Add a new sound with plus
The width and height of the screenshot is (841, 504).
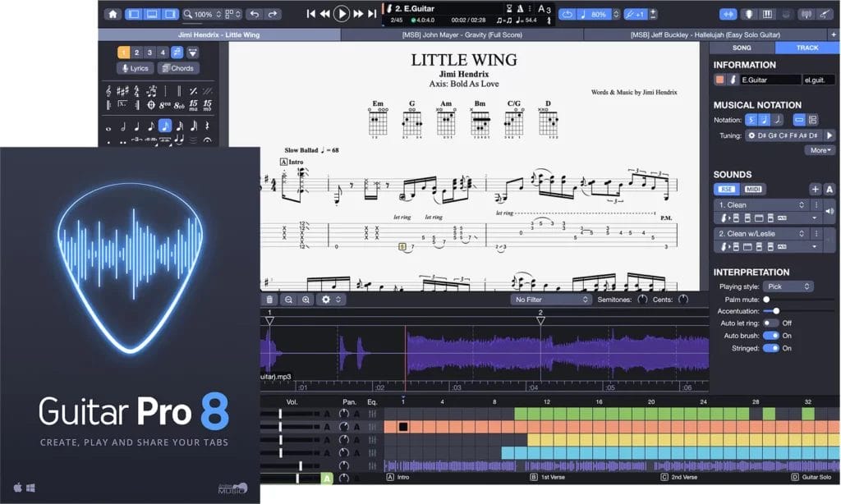pyautogui.click(x=816, y=189)
